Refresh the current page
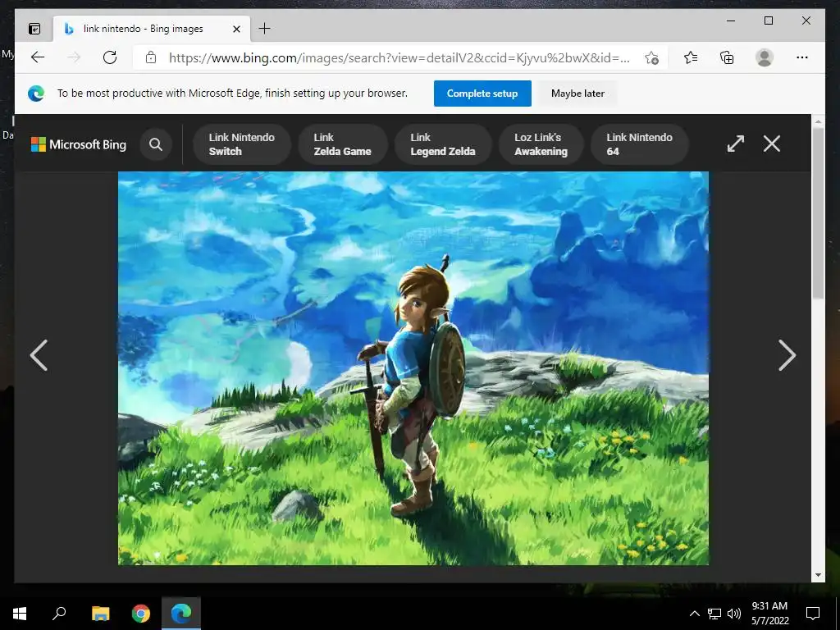Viewport: 840px width, 630px height. (110, 57)
